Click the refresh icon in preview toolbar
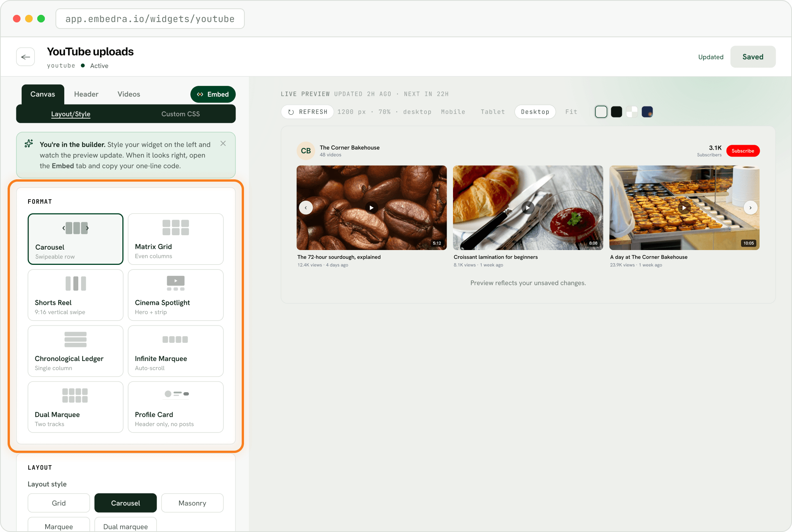Screen dimensions: 792x532 pyautogui.click(x=291, y=112)
